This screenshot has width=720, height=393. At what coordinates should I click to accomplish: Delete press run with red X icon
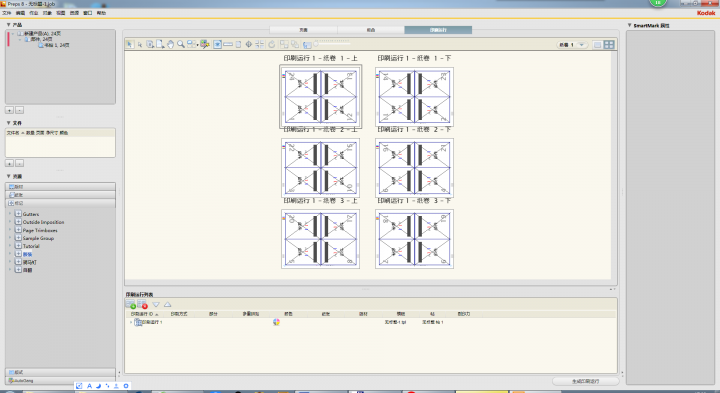tap(142, 304)
